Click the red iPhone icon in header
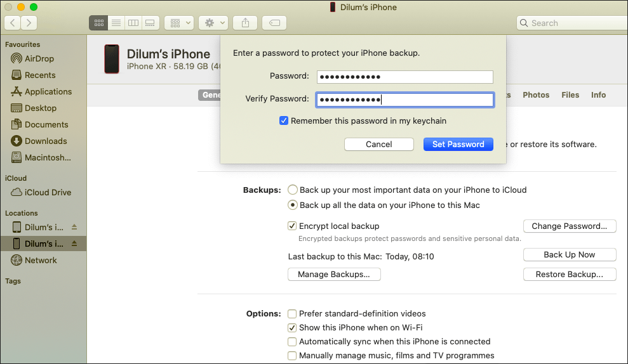Viewport: 628px width, 364px height. [x=112, y=59]
